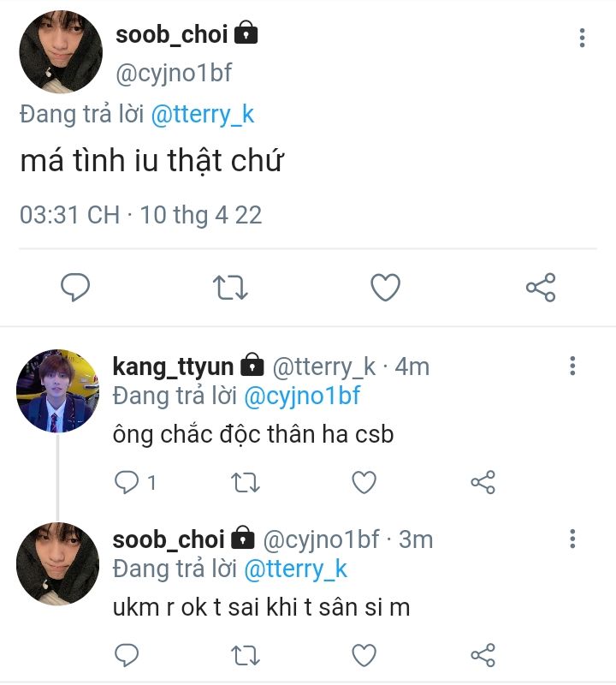Open @cyjno1bf mention in kang_ttyun's reply

(301, 396)
